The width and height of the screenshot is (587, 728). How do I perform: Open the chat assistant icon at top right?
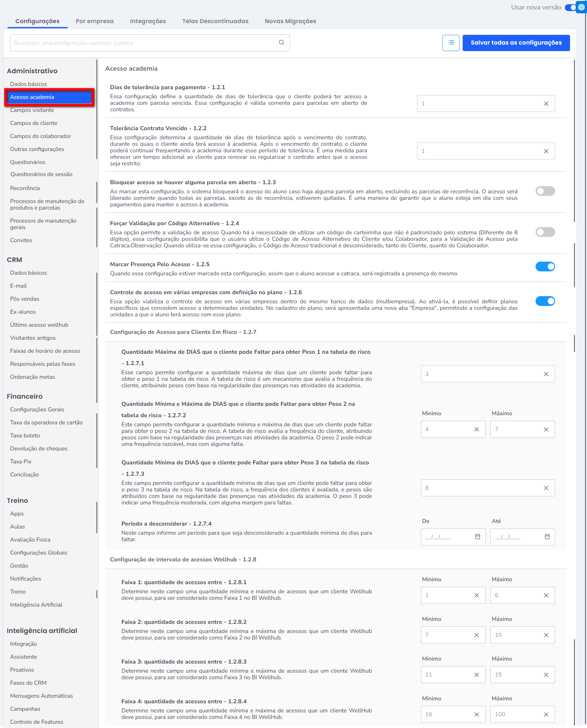tap(581, 7)
